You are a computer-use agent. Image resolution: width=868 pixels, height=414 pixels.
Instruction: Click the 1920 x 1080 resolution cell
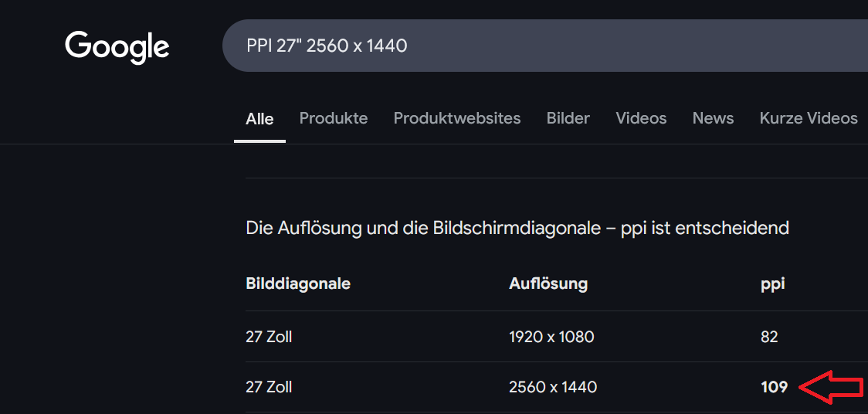coord(551,337)
